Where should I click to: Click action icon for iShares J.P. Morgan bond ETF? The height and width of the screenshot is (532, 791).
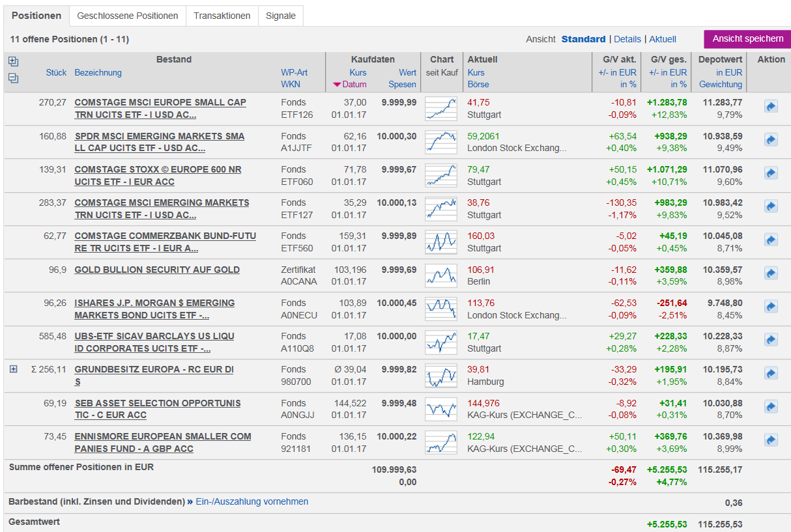(771, 306)
